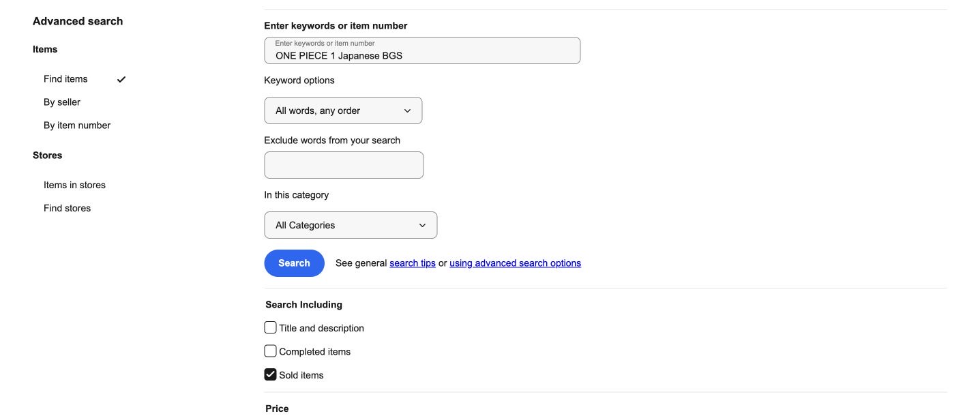Image resolution: width=980 pixels, height=416 pixels.
Task: Click the 'Exclude words from your search' label
Action: pyautogui.click(x=332, y=140)
